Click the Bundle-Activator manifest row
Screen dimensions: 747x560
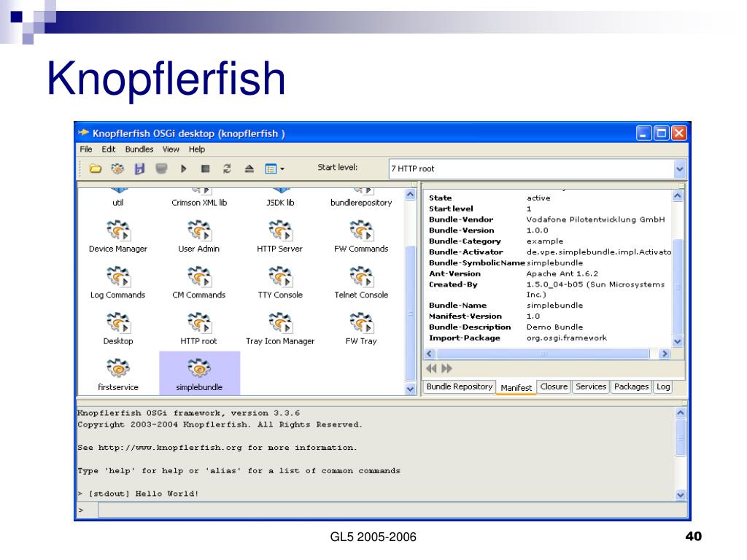click(550, 252)
